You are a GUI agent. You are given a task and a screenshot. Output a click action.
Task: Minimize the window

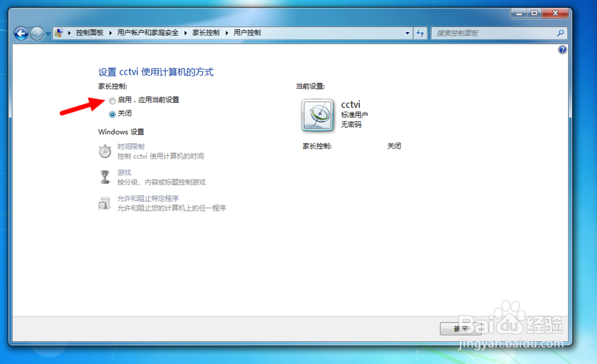click(519, 13)
